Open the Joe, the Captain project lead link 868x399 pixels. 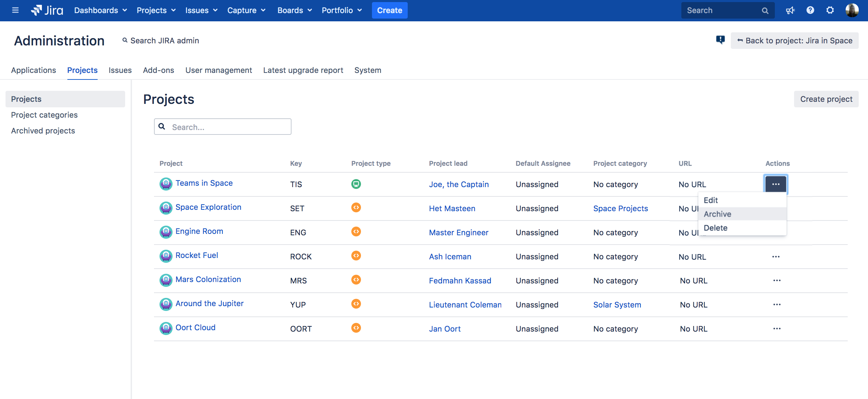[x=459, y=184]
